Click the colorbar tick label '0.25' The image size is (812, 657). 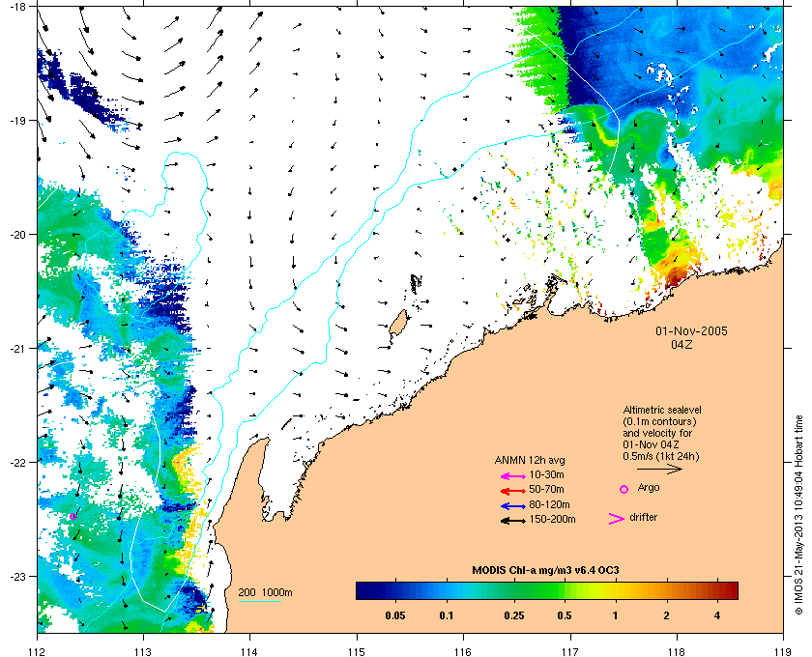click(513, 616)
